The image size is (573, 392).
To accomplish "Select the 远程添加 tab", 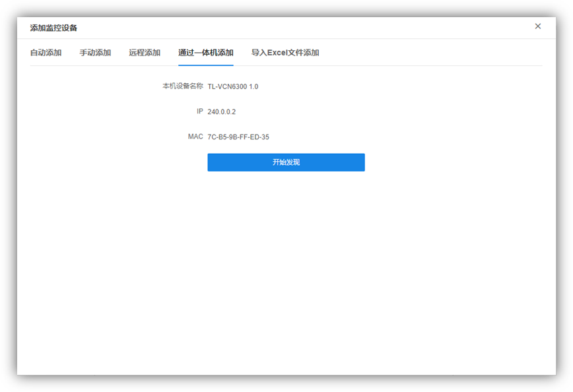I will pos(145,53).
